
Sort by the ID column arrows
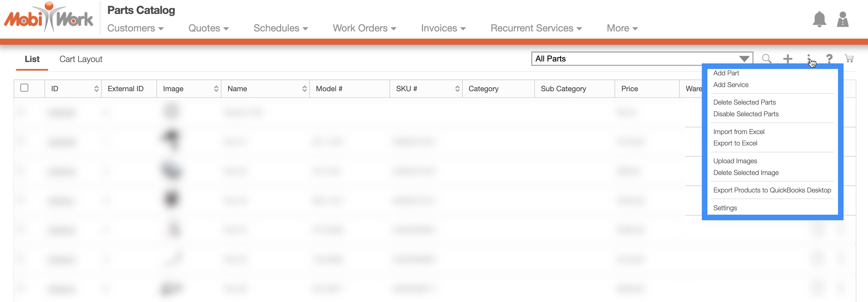[96, 89]
